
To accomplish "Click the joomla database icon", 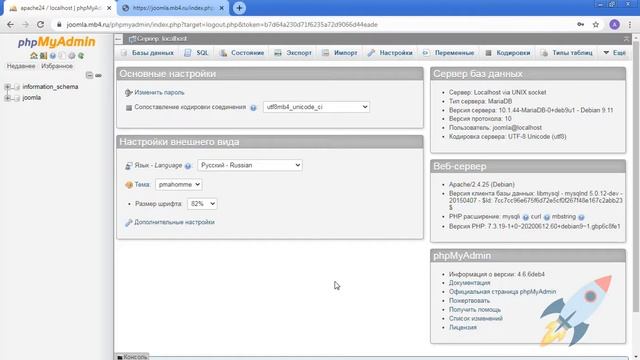I will (17, 98).
